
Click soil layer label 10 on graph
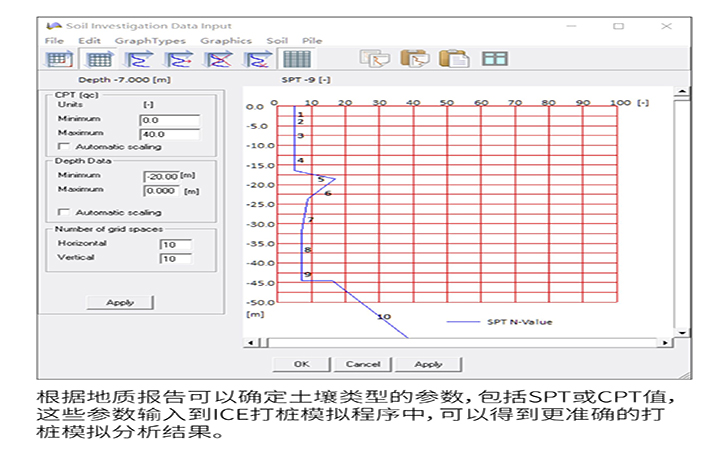[x=384, y=317]
